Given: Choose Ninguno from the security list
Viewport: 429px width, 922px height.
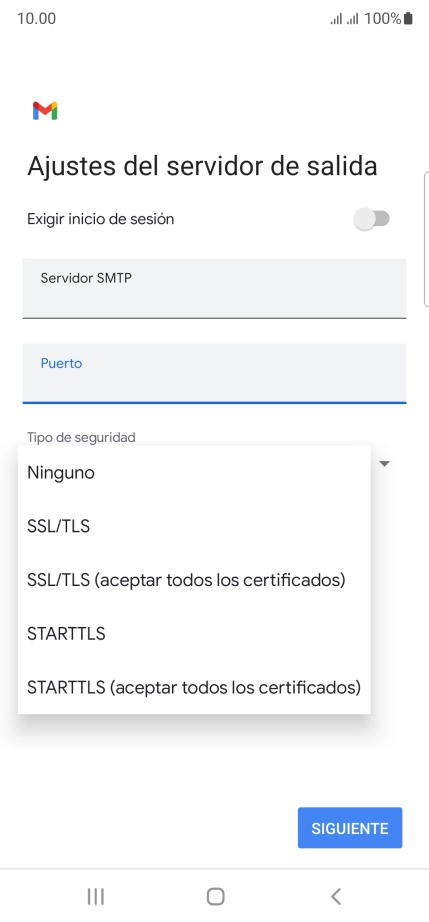Looking at the screenshot, I should pos(194,473).
